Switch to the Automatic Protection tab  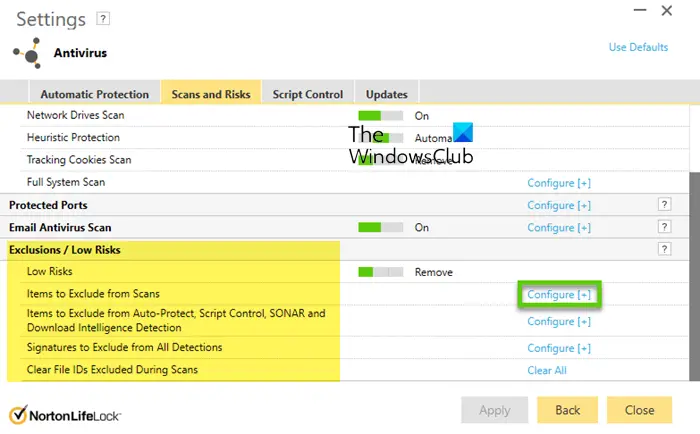tap(95, 94)
